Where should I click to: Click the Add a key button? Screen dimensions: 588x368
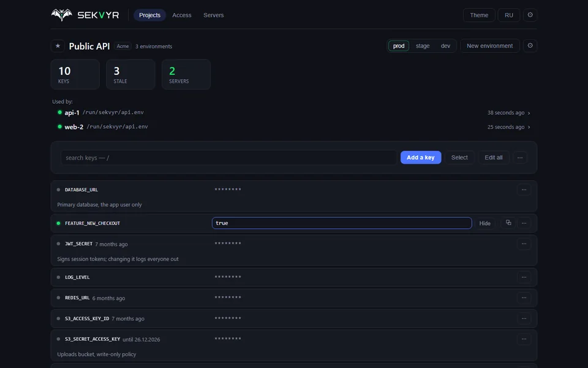421,158
